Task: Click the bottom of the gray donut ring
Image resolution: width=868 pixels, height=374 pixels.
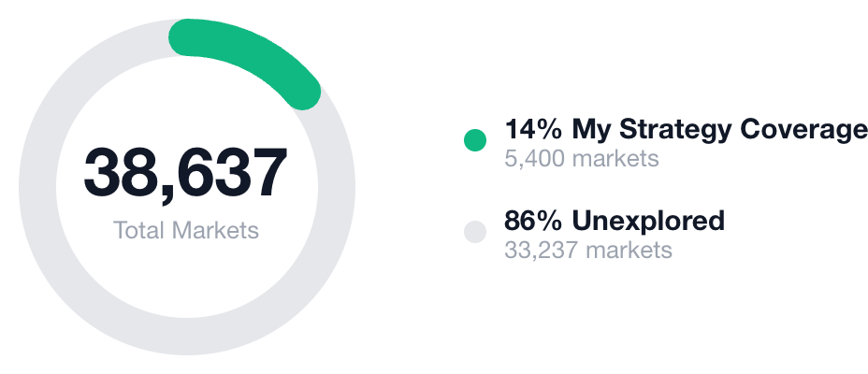Action: click(187, 337)
